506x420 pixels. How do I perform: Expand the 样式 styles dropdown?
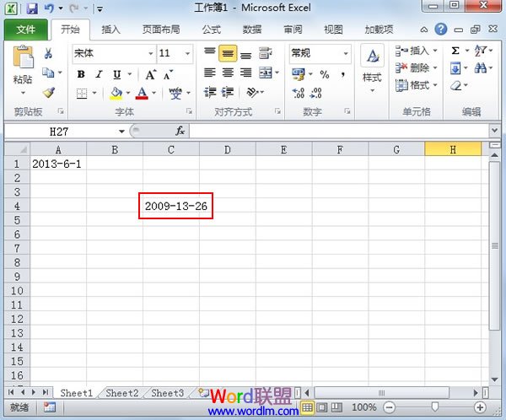pos(372,91)
